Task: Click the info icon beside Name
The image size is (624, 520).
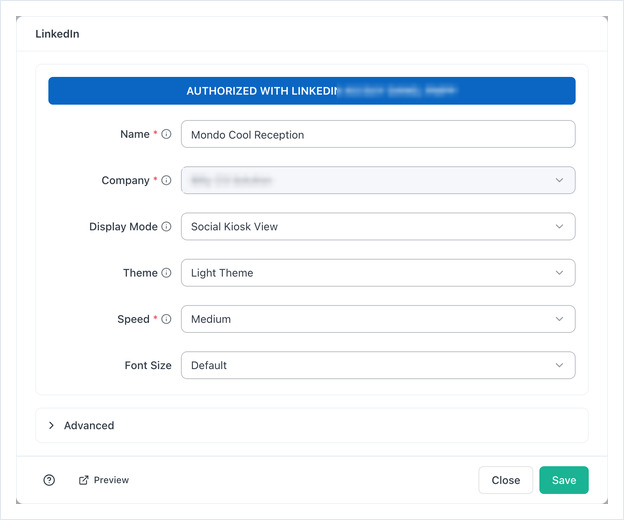Action: (166, 134)
